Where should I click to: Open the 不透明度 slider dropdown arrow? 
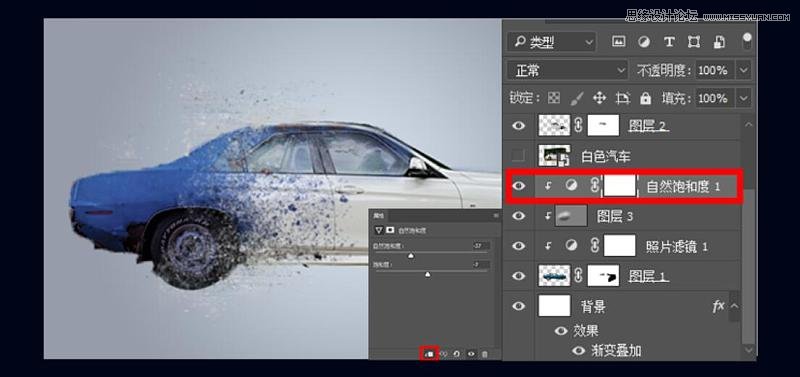(x=744, y=70)
